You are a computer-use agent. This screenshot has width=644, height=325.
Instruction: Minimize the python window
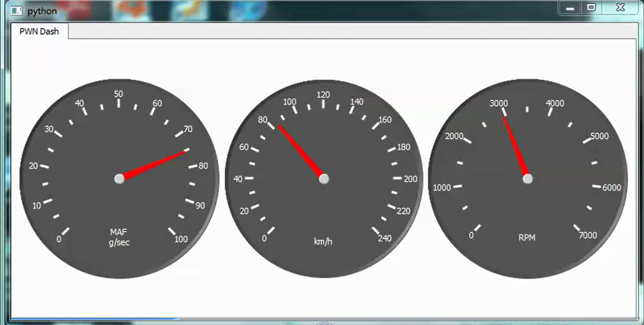click(570, 8)
